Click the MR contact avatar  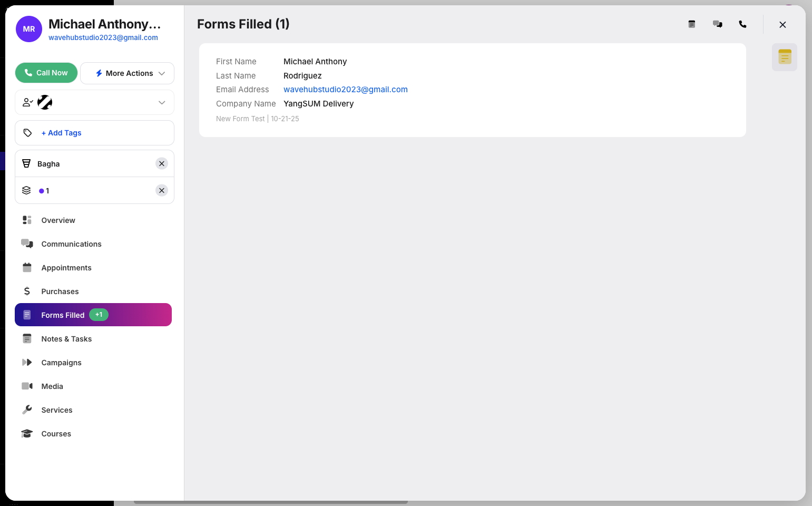pos(29,29)
